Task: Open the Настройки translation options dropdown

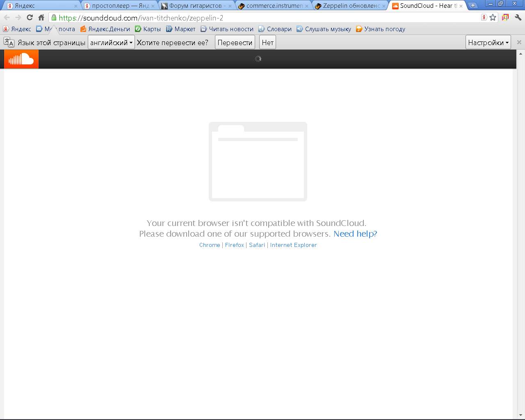Action: [x=488, y=42]
